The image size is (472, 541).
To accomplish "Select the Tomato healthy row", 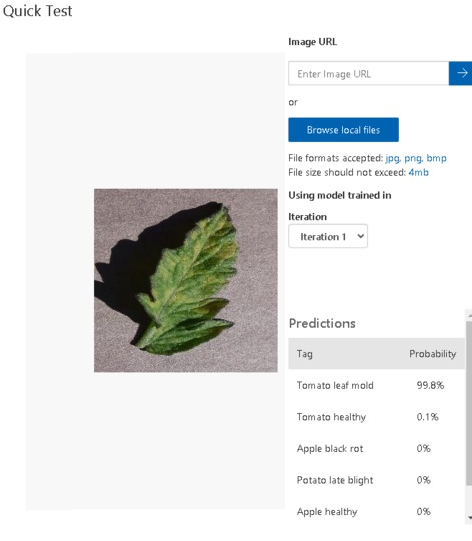I will point(376,417).
